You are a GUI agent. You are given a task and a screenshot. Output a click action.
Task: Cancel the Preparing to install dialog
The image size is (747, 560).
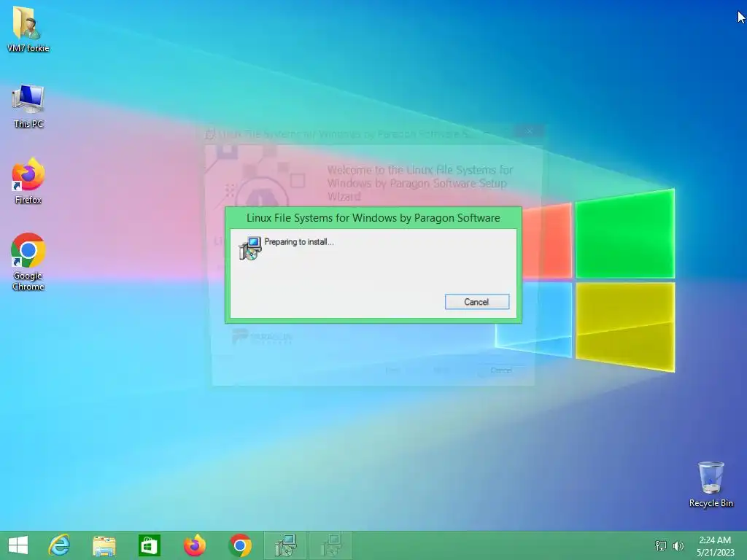point(477,302)
